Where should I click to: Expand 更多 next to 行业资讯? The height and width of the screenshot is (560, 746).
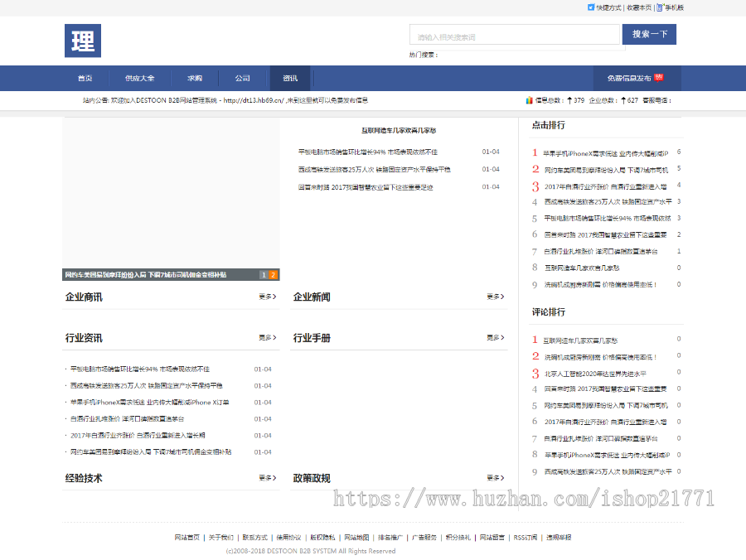(265, 338)
